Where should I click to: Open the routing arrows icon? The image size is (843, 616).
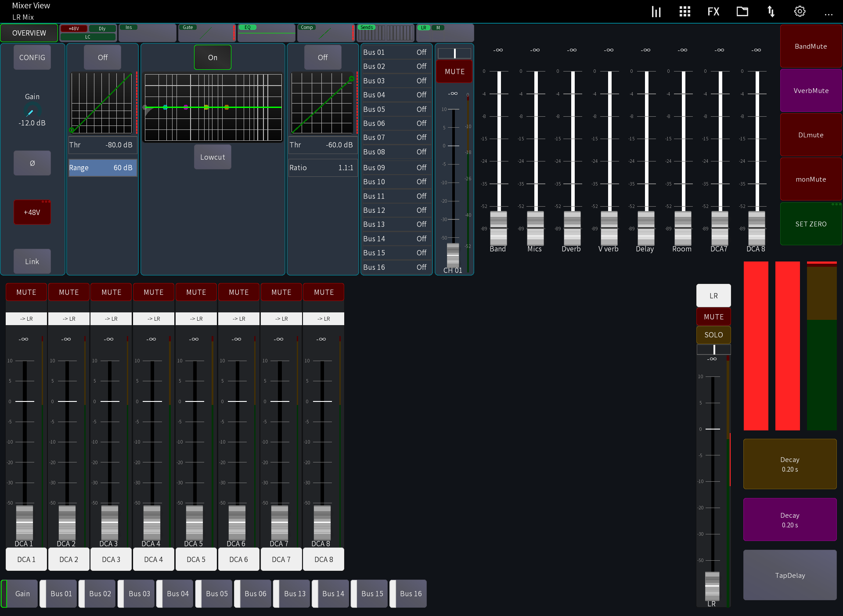[x=771, y=11]
